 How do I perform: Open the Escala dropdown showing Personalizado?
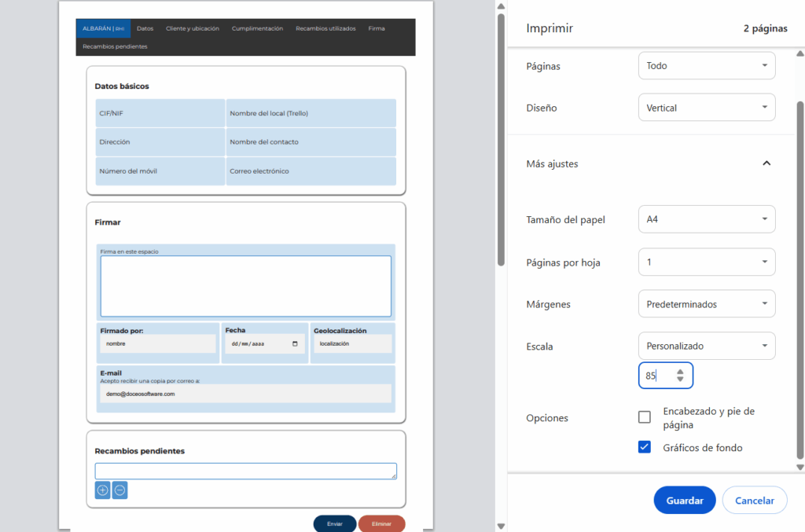pos(706,346)
